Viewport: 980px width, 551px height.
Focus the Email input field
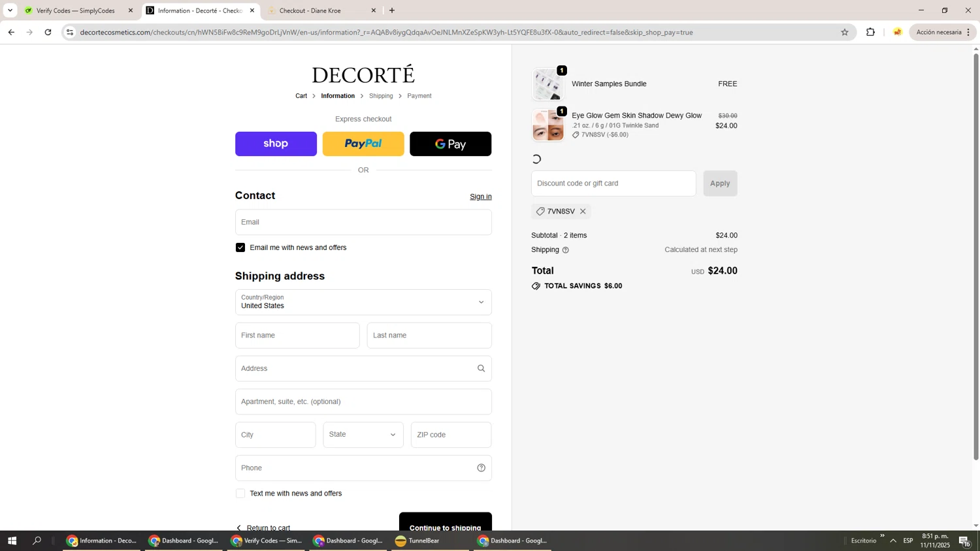[363, 222]
